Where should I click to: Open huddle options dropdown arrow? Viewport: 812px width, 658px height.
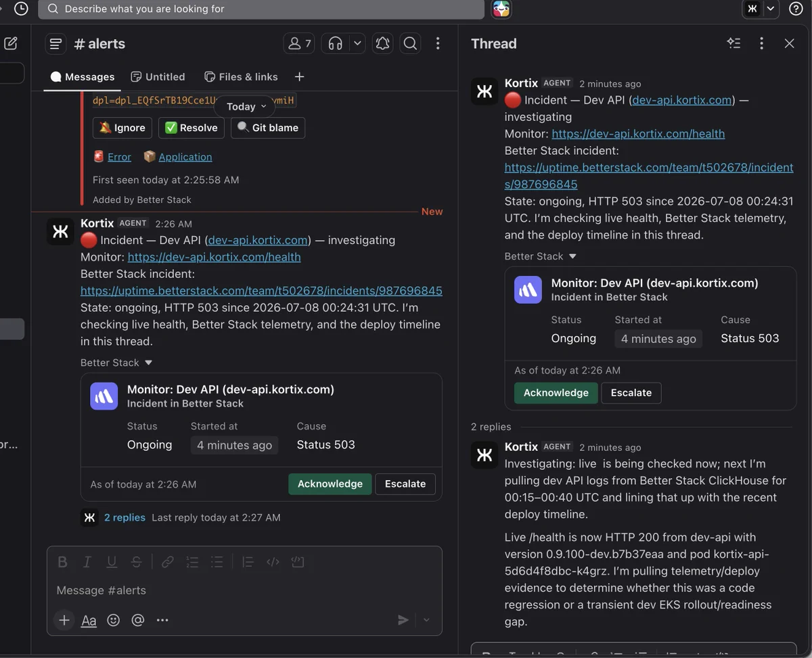(357, 43)
